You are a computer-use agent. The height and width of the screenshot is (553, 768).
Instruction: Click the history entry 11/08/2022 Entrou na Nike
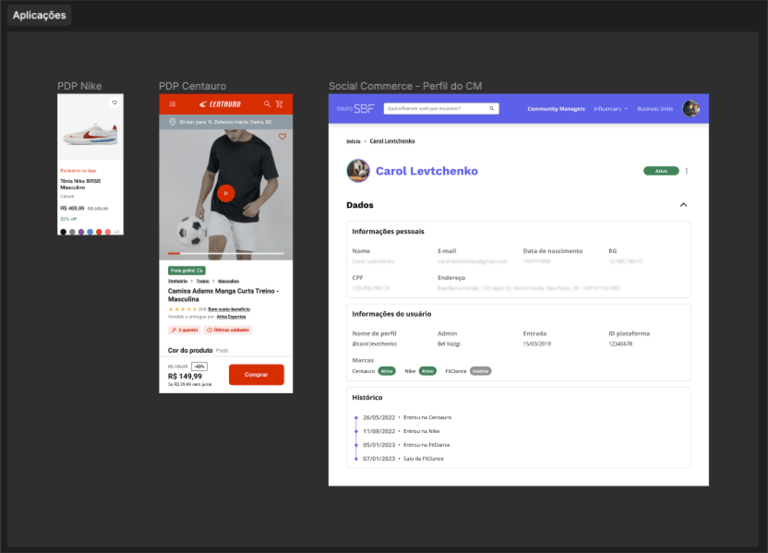tap(401, 431)
